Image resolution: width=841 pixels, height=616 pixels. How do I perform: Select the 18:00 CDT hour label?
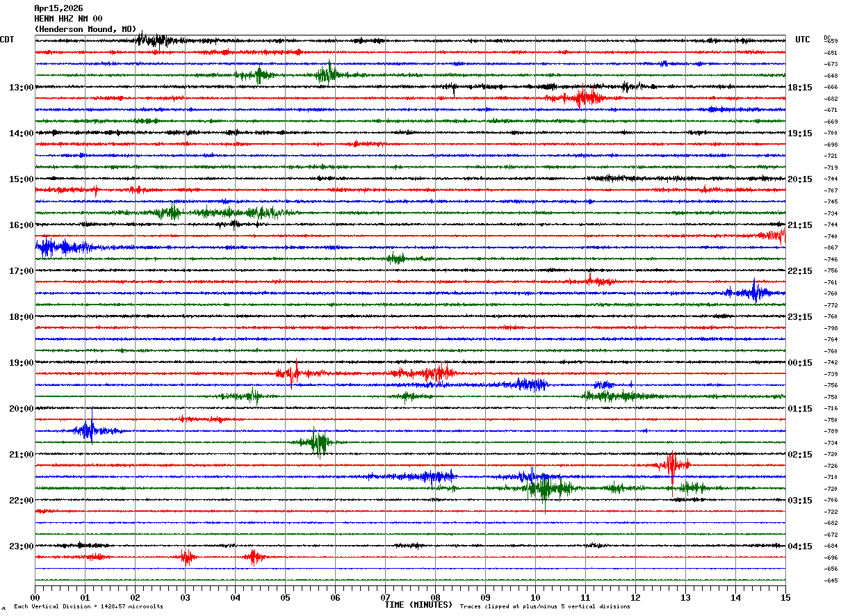tap(21, 317)
